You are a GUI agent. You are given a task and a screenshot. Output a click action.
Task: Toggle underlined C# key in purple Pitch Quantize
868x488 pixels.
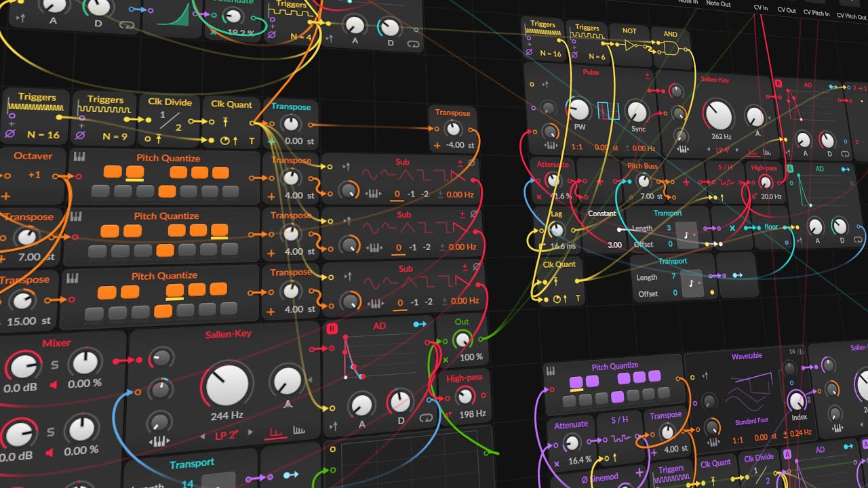[576, 383]
